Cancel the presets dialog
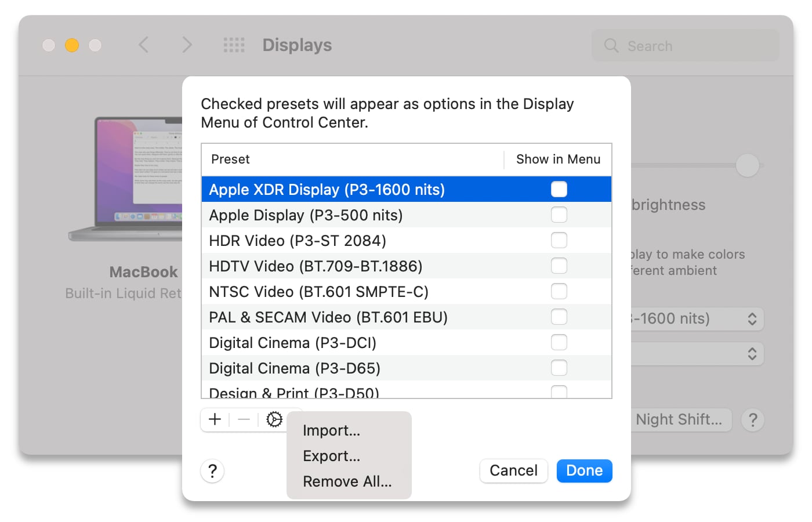812x522 pixels. [513, 470]
